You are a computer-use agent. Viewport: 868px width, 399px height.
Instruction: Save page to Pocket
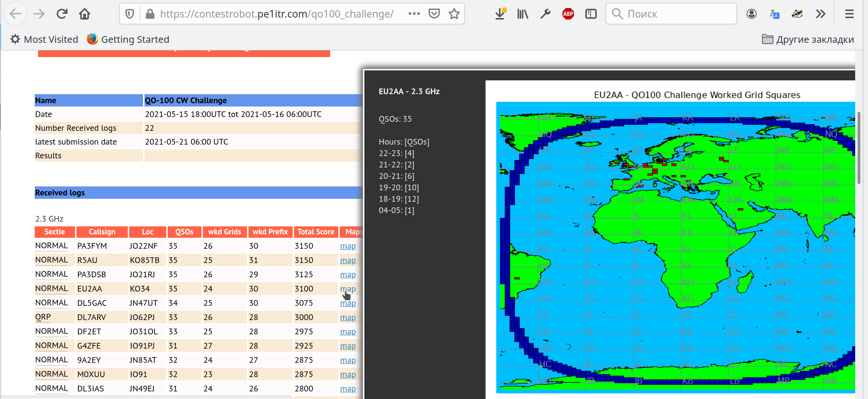click(434, 14)
